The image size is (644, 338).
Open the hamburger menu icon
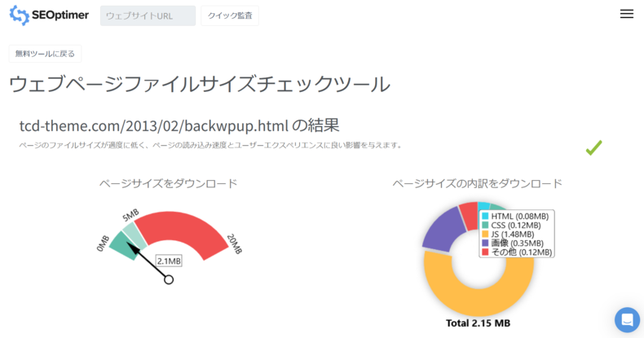pos(626,14)
